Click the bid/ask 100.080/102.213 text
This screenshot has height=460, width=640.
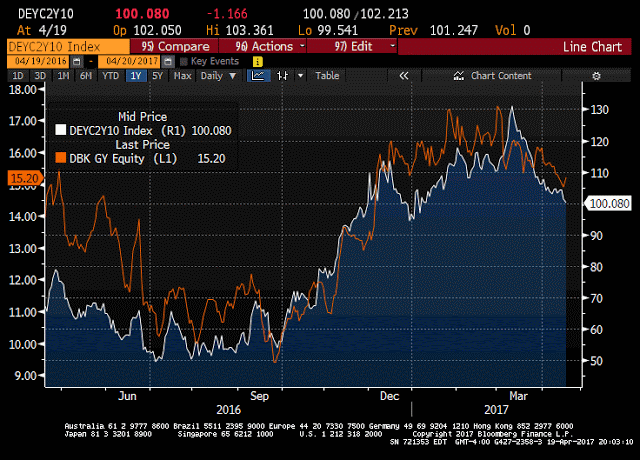pos(356,14)
